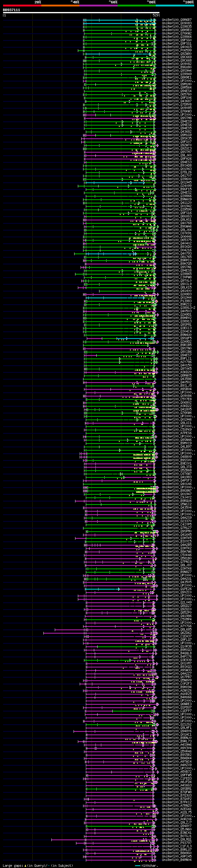This screenshot has width=197, height=868.
Task: Select the UniRef100_Q9C669 label
Action: point(176,57)
